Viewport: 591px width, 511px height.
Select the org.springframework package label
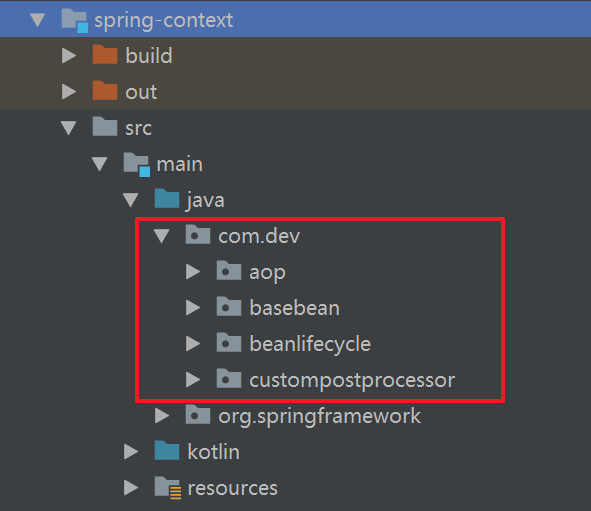[320, 416]
